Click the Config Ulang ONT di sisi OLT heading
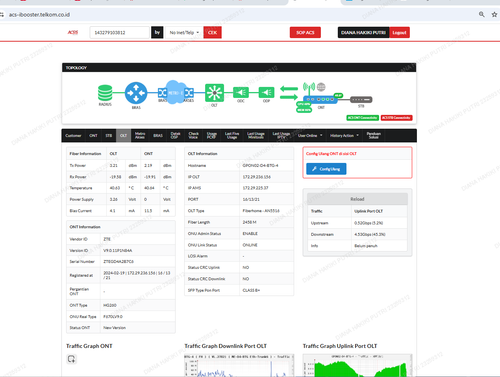The height and width of the screenshot is (377, 500). pos(331,154)
